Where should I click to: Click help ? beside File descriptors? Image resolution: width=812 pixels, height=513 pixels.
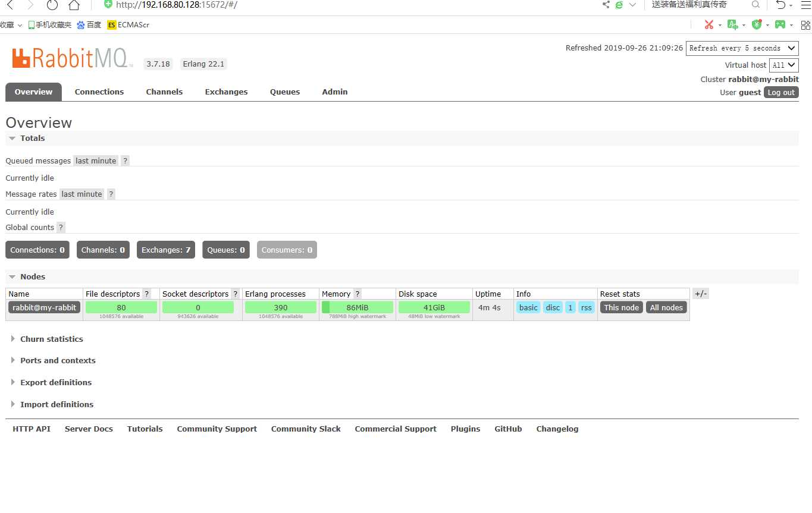pyautogui.click(x=147, y=294)
